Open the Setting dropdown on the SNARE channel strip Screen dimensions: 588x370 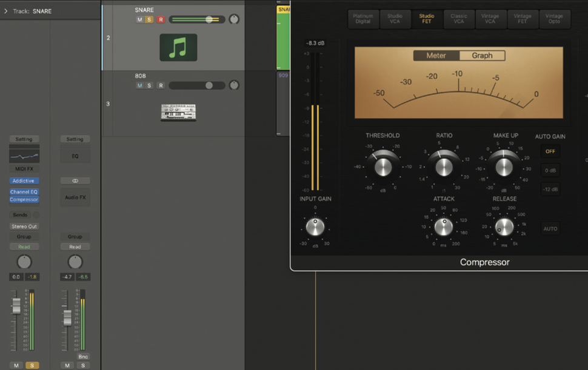point(24,139)
